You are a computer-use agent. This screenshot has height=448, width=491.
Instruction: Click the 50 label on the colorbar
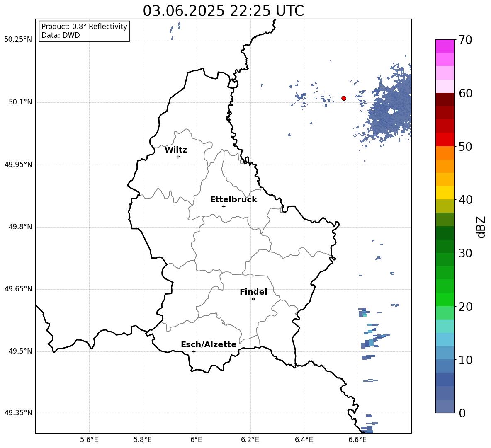pyautogui.click(x=465, y=147)
